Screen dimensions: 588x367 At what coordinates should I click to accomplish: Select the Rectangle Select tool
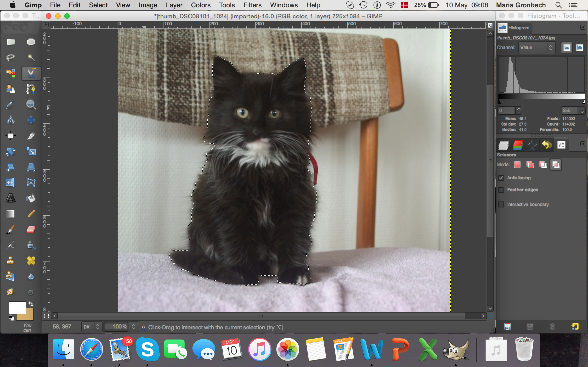click(10, 42)
